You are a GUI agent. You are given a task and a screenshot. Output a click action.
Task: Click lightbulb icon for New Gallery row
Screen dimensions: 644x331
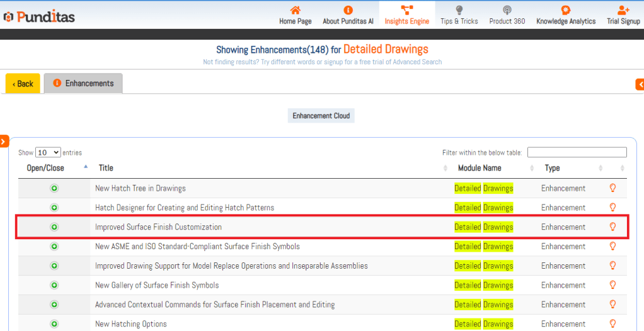(x=612, y=285)
